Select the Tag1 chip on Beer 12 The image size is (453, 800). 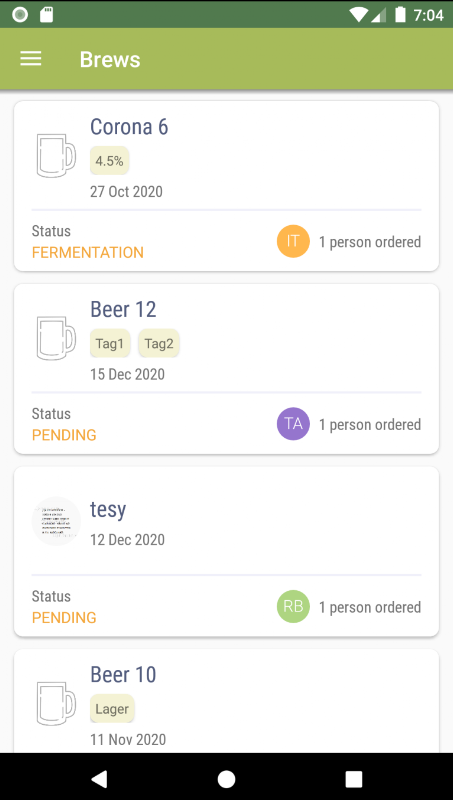coord(110,343)
